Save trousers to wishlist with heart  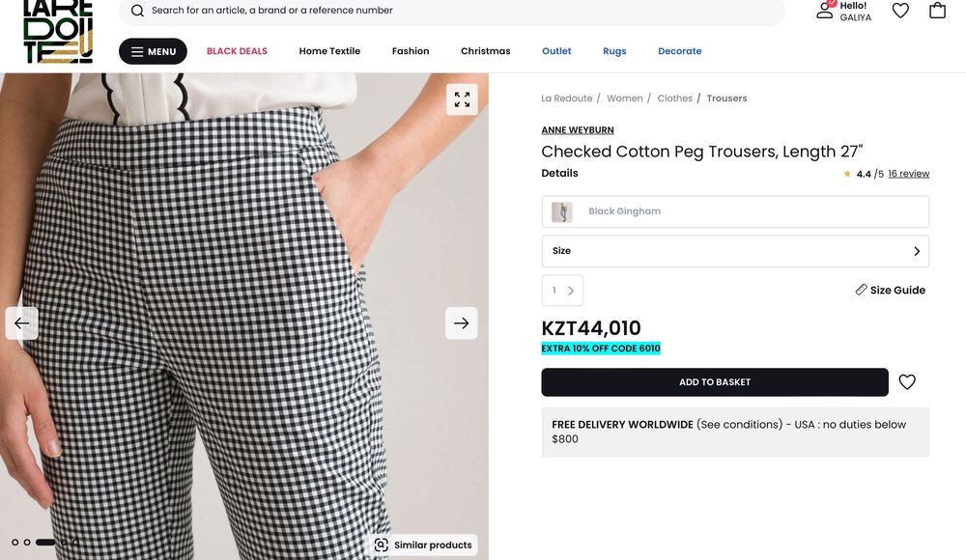coord(907,382)
